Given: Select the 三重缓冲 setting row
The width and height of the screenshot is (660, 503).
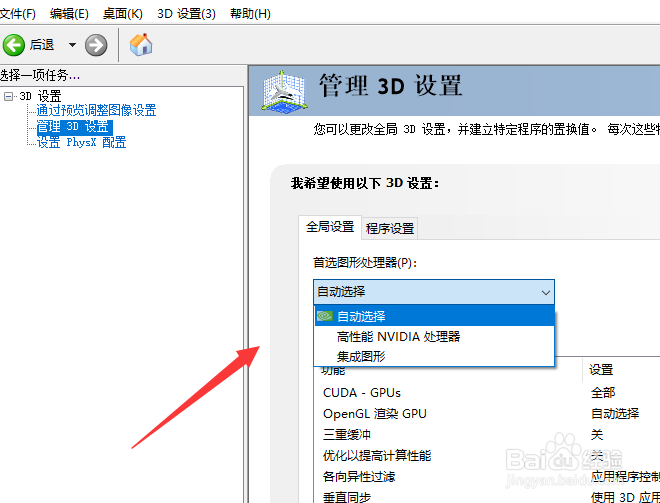Looking at the screenshot, I should (487, 435).
